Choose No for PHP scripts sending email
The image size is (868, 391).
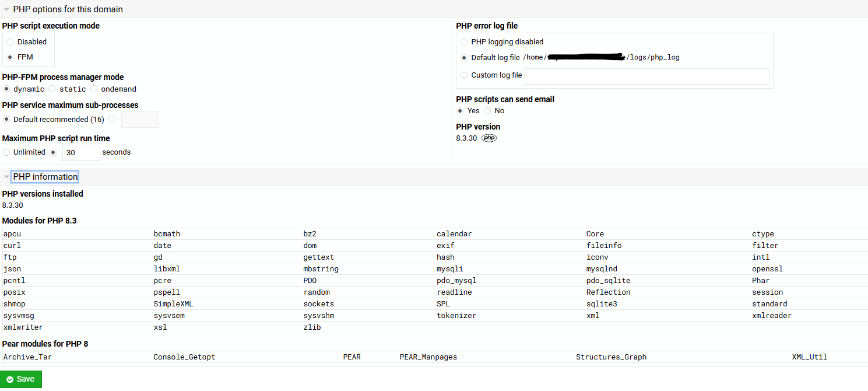point(487,111)
